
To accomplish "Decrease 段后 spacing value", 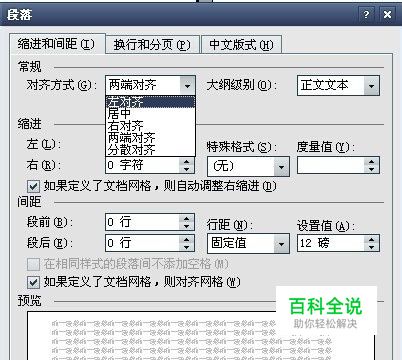I will click(187, 247).
